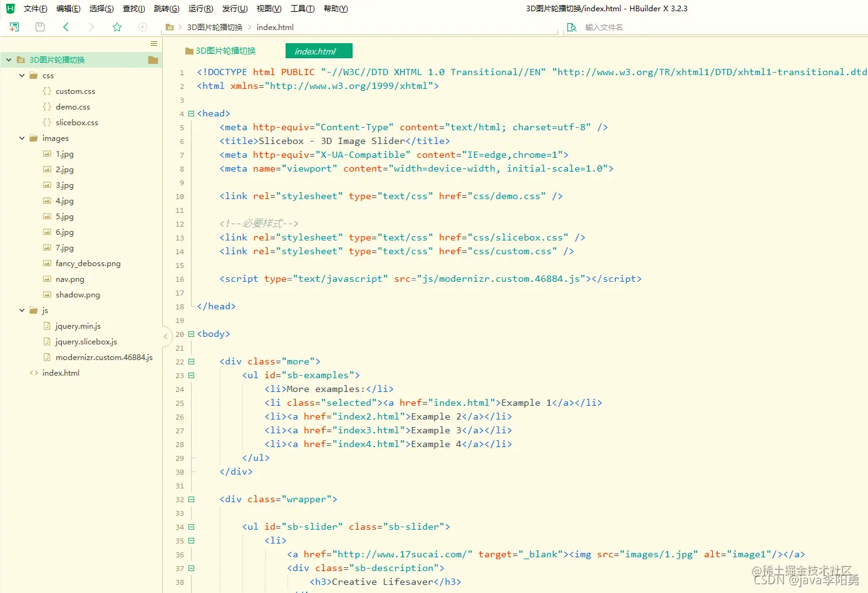868x593 pixels.
Task: Open the 跳转(G) menu
Action: pos(167,9)
